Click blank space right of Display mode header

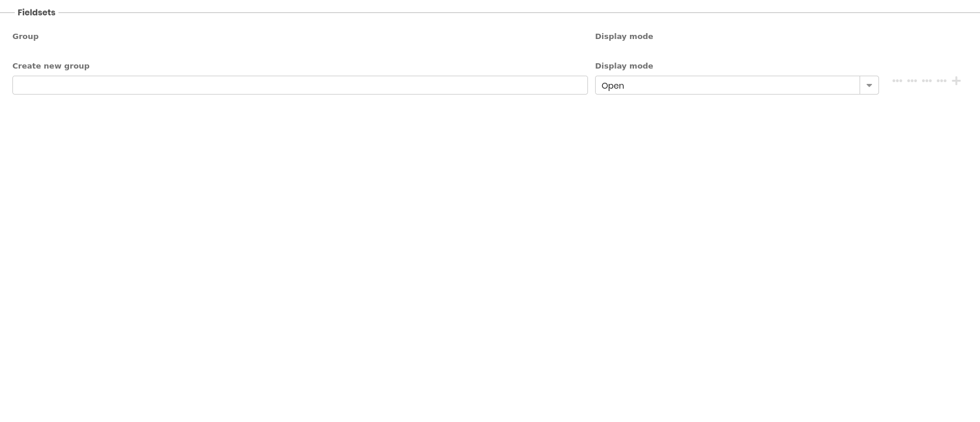click(x=797, y=36)
